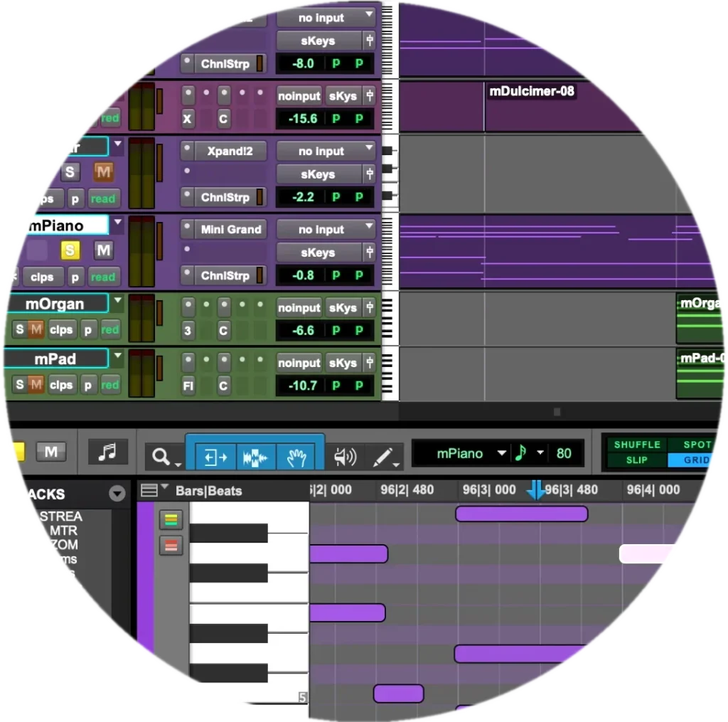Expand the Tracks list options menu
The width and height of the screenshot is (728, 722).
pyautogui.click(x=117, y=494)
